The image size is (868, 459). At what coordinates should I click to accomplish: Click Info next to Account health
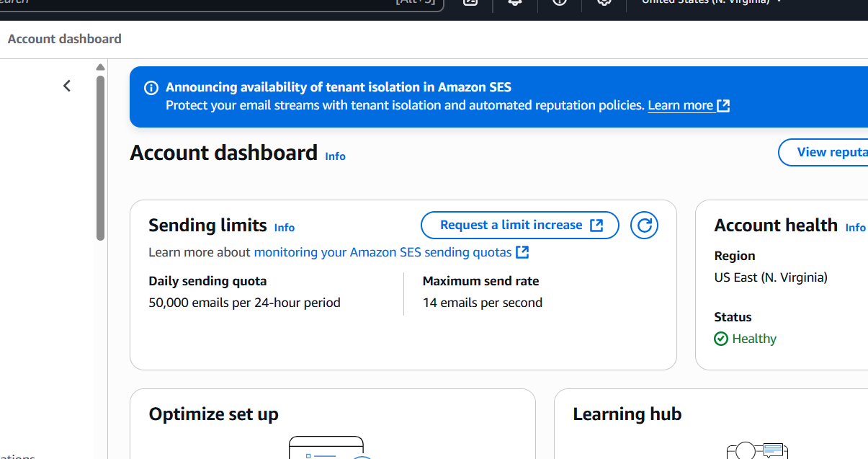855,227
